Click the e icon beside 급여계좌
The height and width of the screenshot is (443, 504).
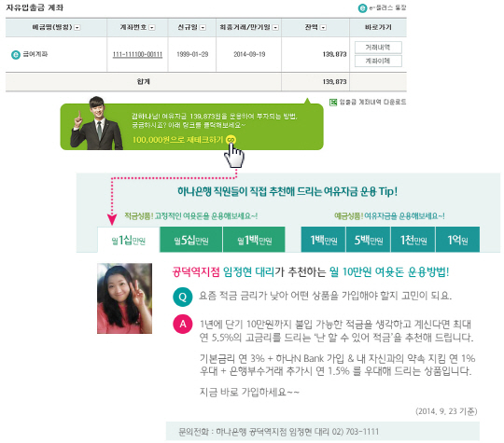pos(16,55)
